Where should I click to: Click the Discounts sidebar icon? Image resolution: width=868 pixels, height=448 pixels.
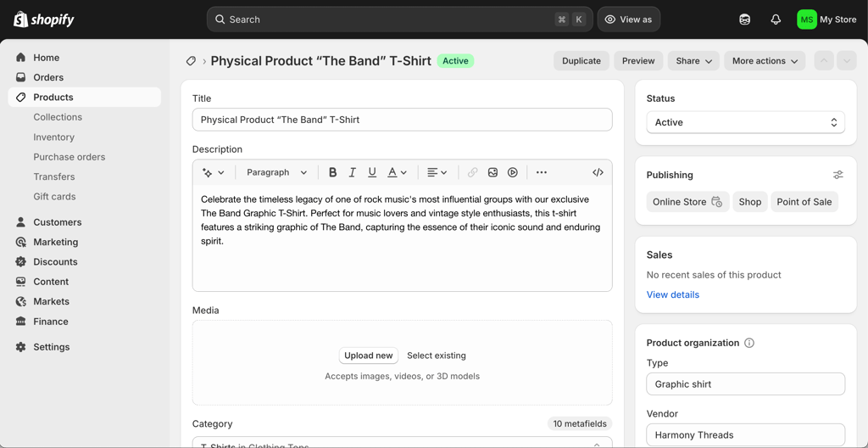20,261
